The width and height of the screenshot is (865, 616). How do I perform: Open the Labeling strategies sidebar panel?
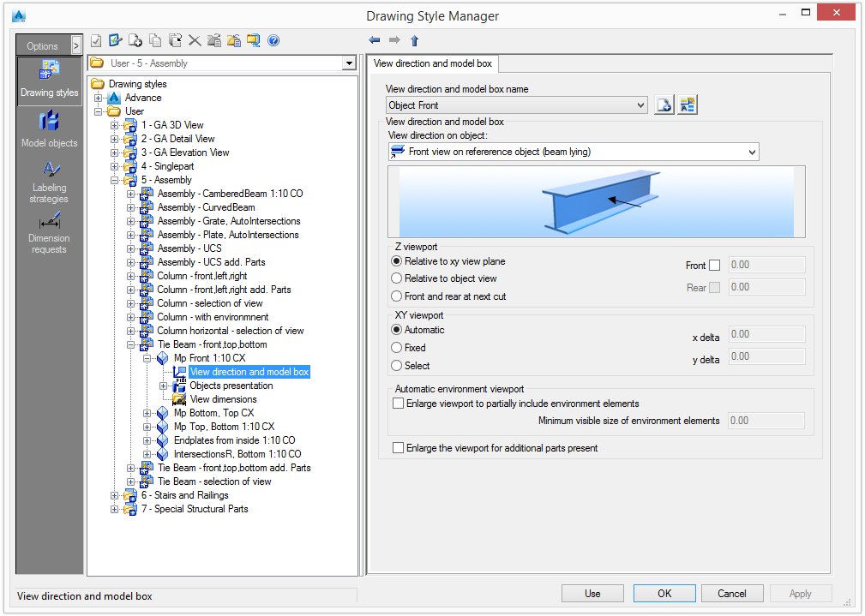tap(50, 182)
